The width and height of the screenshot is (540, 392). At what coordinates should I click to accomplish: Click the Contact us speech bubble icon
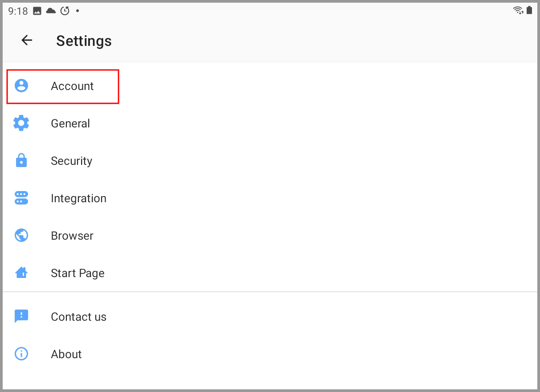21,316
